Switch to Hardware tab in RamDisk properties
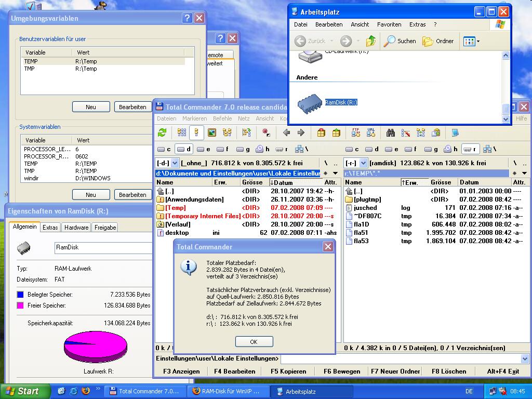This screenshot has height=399, width=532. (x=76, y=228)
